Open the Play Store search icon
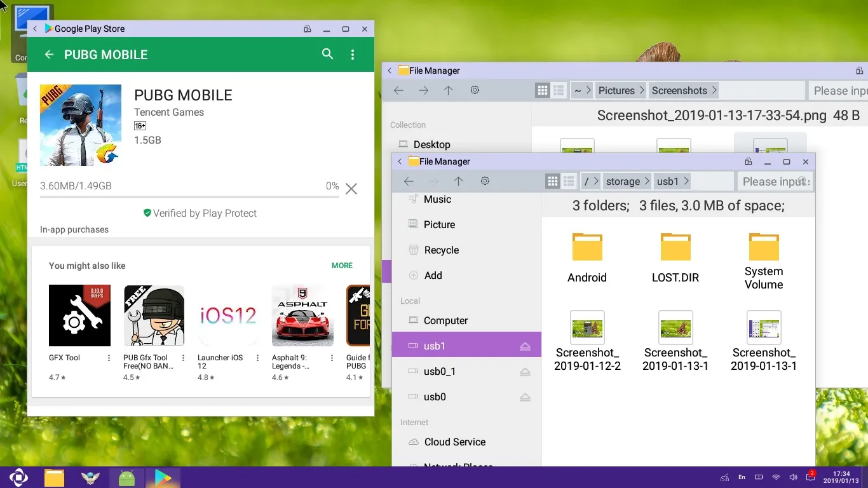Viewport: 868px width, 488px height. coord(327,55)
